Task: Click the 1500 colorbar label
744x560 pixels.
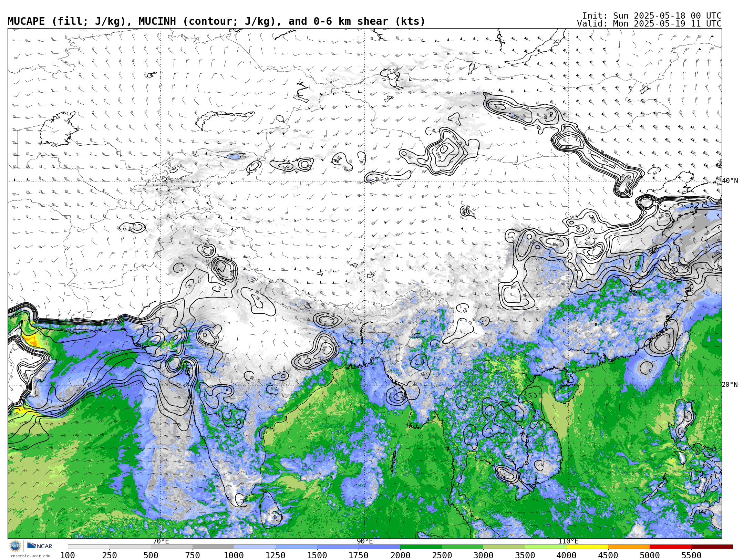Action: coord(317,556)
